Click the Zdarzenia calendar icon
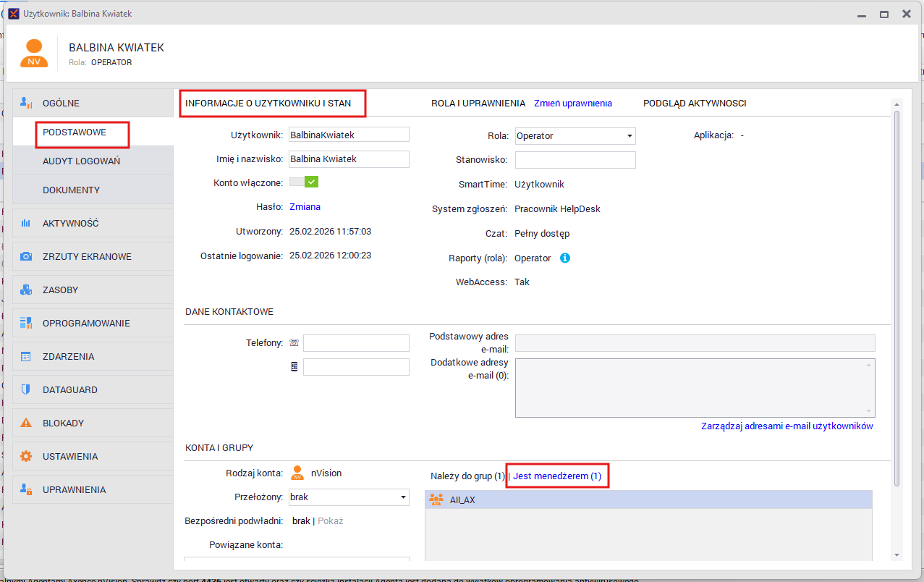 click(x=26, y=357)
